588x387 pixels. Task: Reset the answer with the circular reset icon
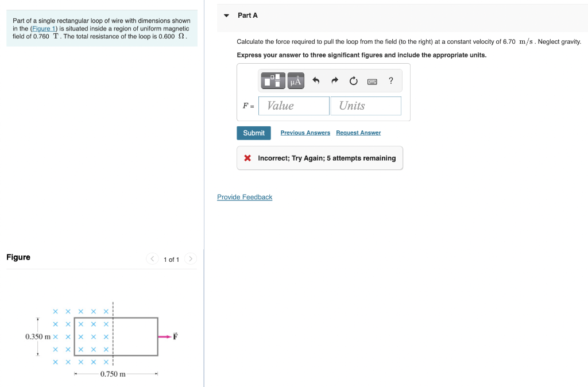tap(353, 80)
